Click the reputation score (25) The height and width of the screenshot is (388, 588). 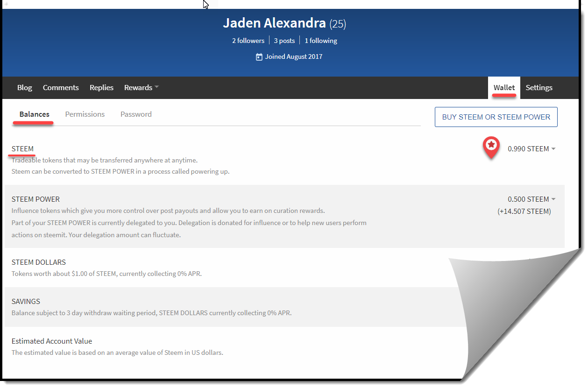(338, 24)
